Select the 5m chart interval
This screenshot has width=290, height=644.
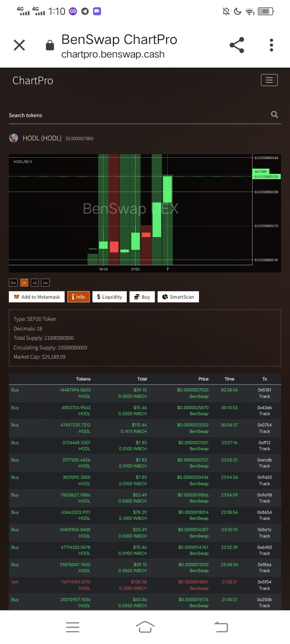click(x=13, y=283)
